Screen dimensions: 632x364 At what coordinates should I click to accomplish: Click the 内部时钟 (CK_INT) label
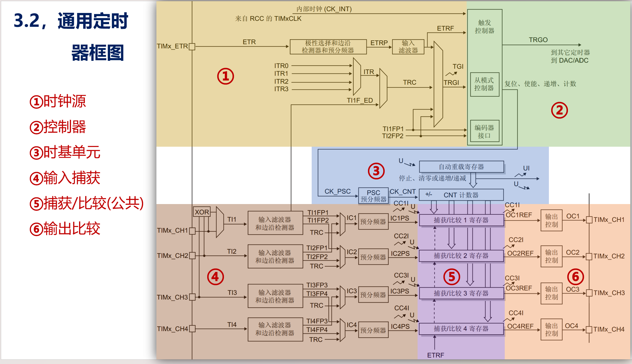coord(324,9)
